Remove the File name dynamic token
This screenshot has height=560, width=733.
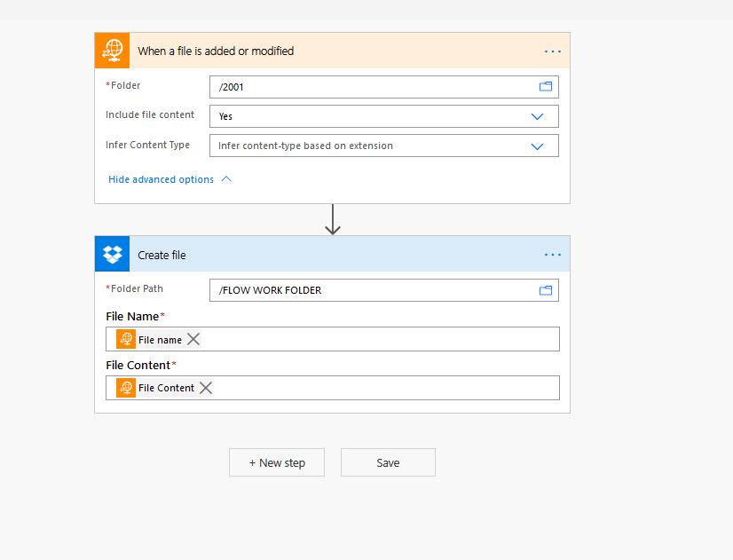(x=193, y=339)
